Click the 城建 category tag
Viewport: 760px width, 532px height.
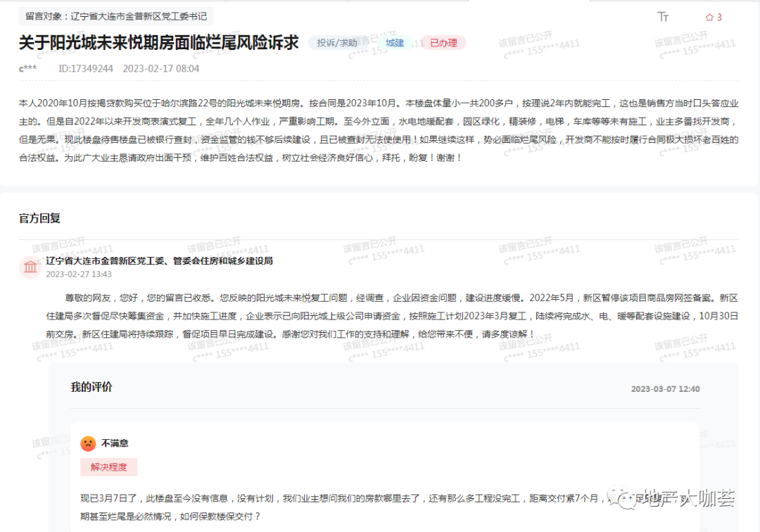coord(395,43)
